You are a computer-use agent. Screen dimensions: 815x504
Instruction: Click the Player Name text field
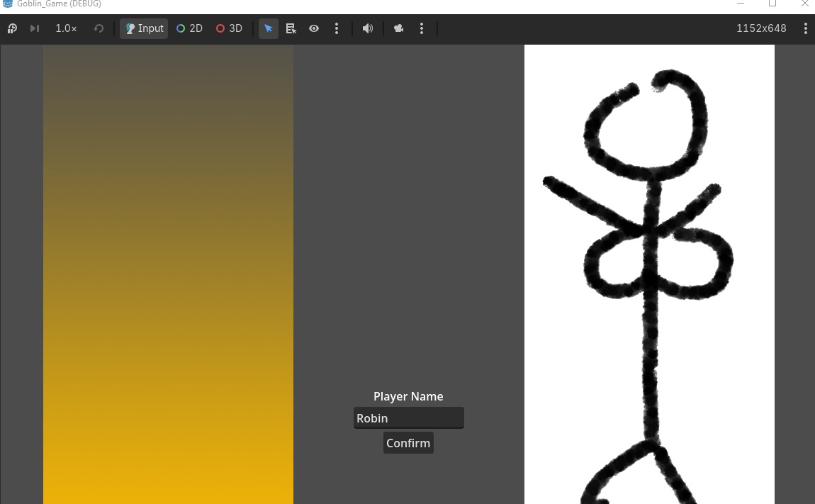408,418
